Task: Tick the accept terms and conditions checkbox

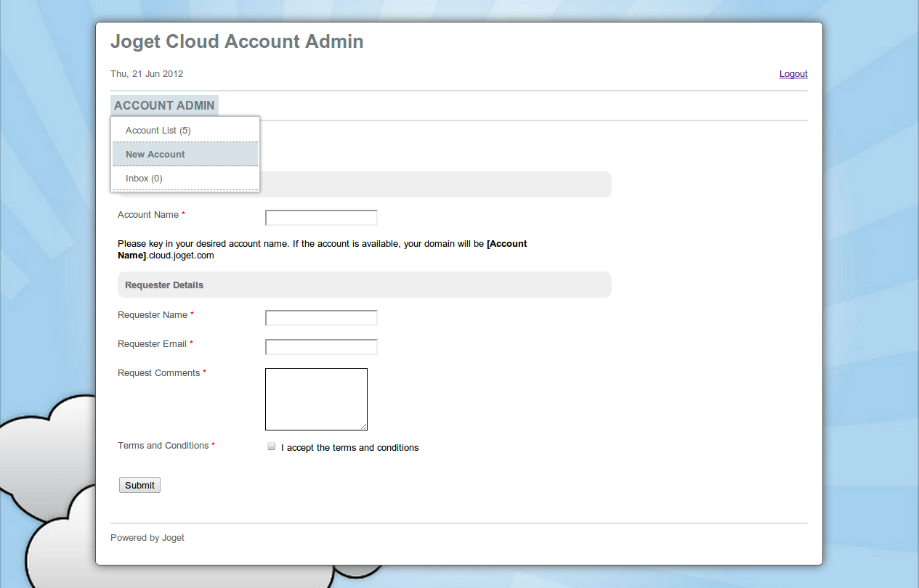Action: [x=272, y=446]
